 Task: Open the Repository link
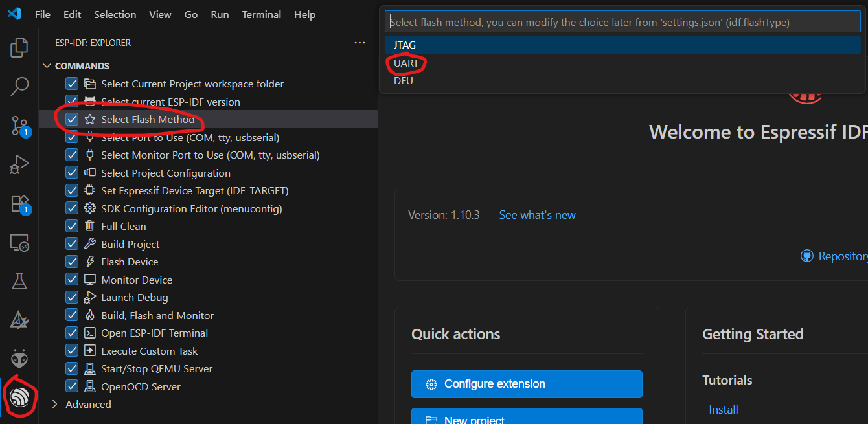843,256
